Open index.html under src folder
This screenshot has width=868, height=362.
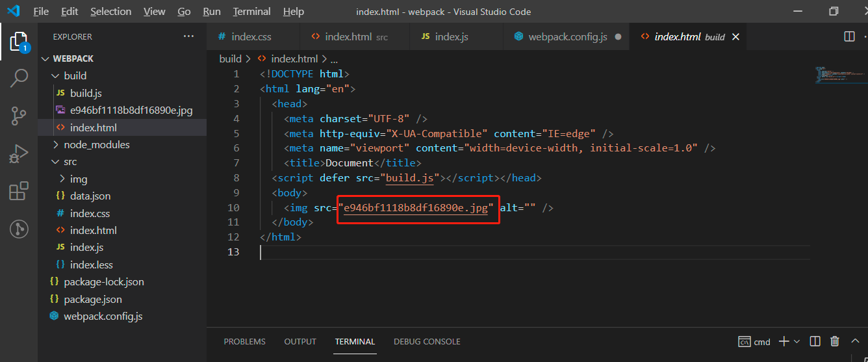[122, 230]
